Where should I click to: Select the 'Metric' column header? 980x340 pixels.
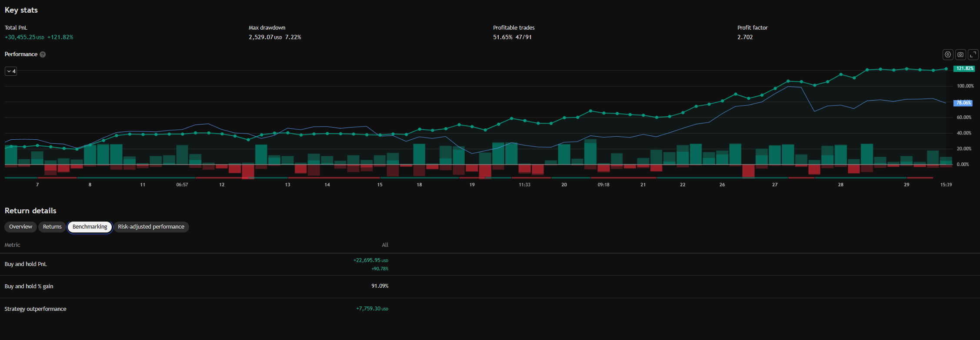(12, 245)
